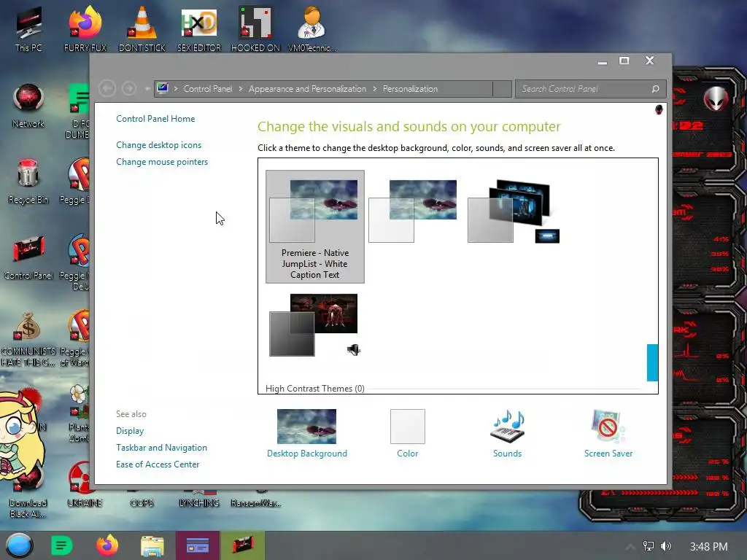The height and width of the screenshot is (560, 747).
Task: Navigate to Control Panel breadcrumb
Action: [208, 88]
